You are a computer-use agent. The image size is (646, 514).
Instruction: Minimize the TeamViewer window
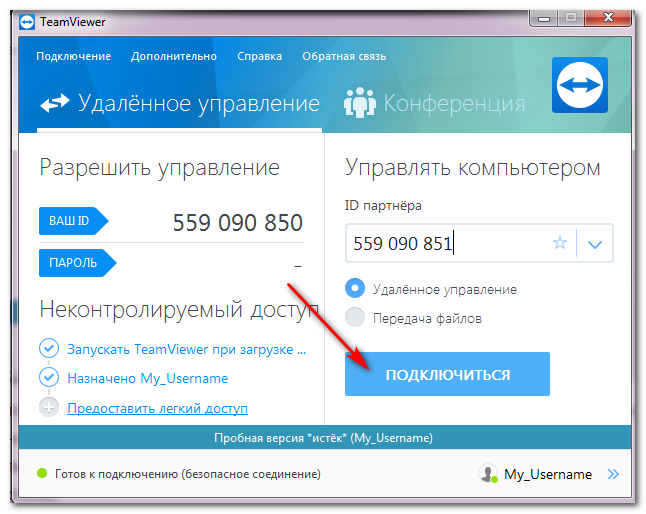click(544, 18)
